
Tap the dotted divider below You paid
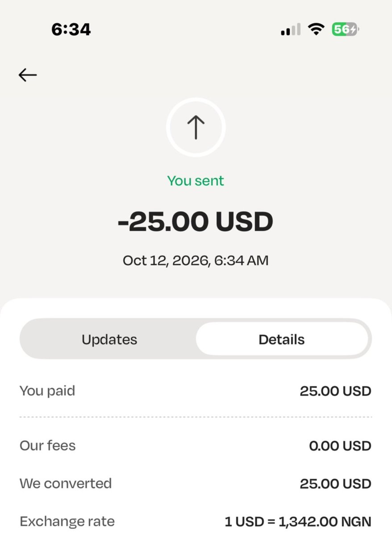tap(196, 417)
